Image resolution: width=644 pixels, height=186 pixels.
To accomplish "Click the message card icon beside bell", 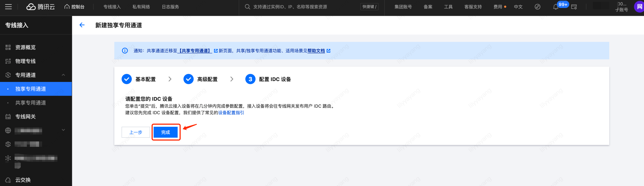I will [x=574, y=7].
